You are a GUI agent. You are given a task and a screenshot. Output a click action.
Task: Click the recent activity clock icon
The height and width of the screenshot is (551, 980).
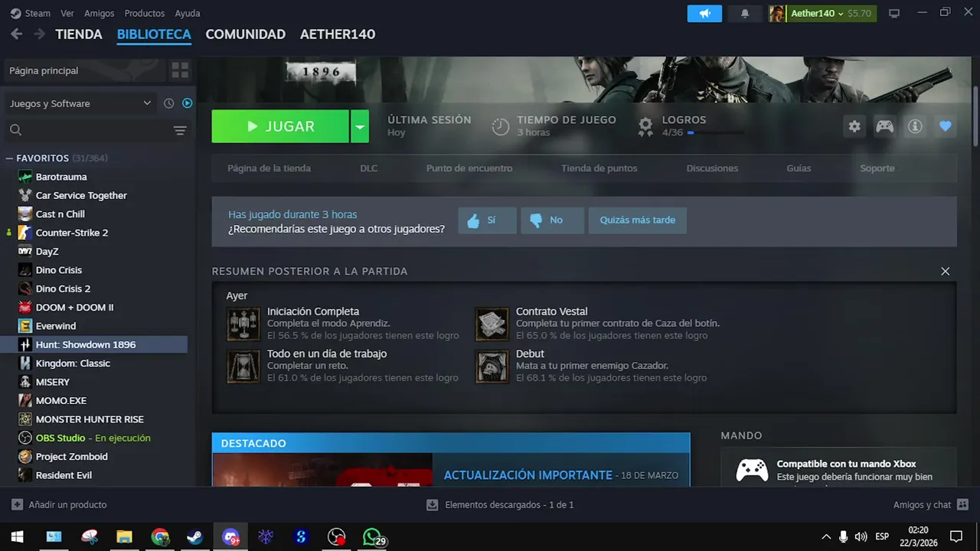point(169,103)
